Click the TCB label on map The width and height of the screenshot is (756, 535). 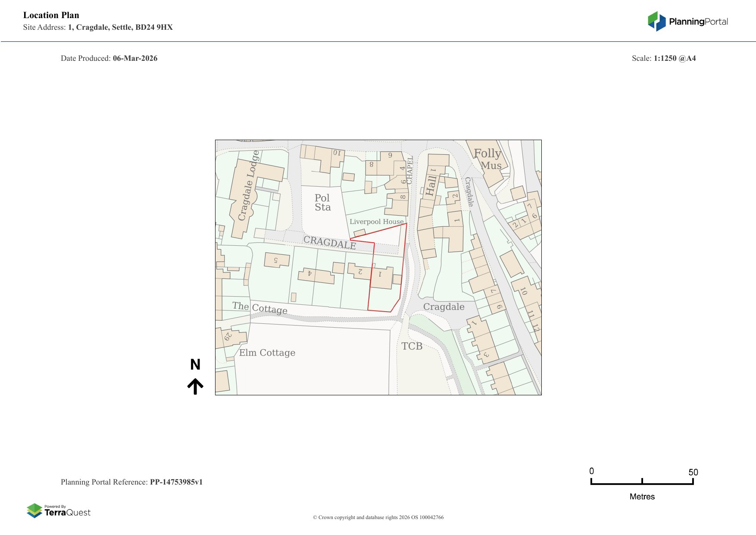412,346
